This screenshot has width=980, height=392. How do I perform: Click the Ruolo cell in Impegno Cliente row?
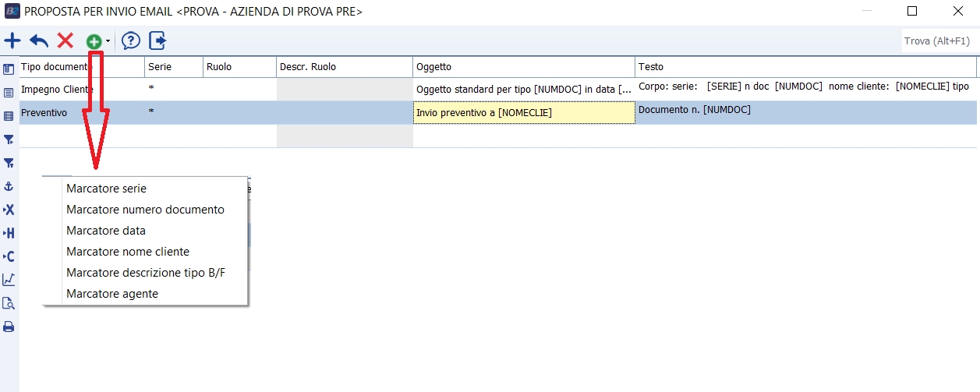[x=239, y=90]
